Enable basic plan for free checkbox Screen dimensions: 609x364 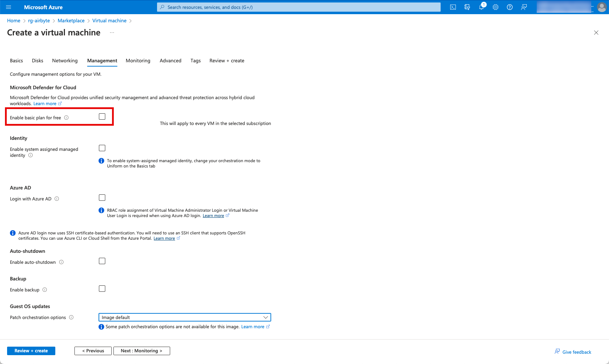102,116
